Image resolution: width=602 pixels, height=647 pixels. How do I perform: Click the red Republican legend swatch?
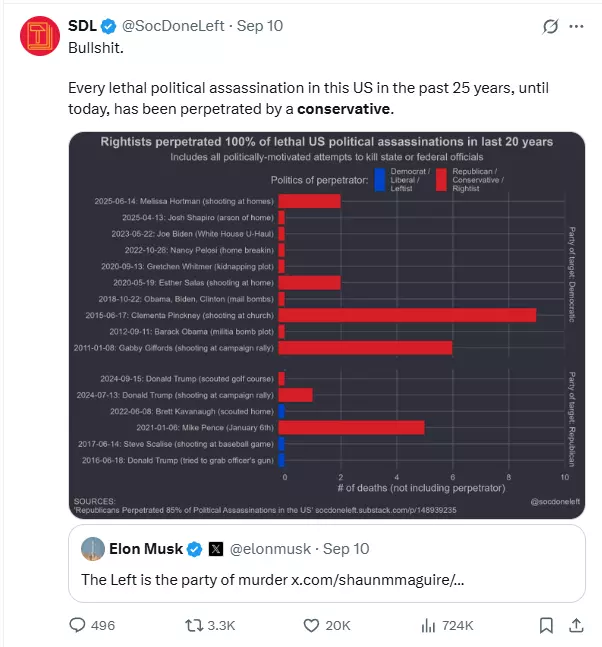click(441, 180)
